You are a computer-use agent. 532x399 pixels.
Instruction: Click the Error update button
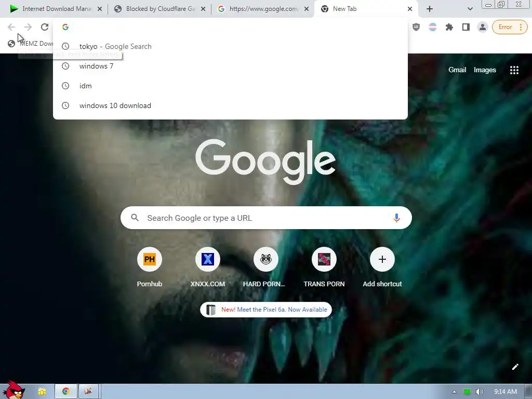pos(510,27)
